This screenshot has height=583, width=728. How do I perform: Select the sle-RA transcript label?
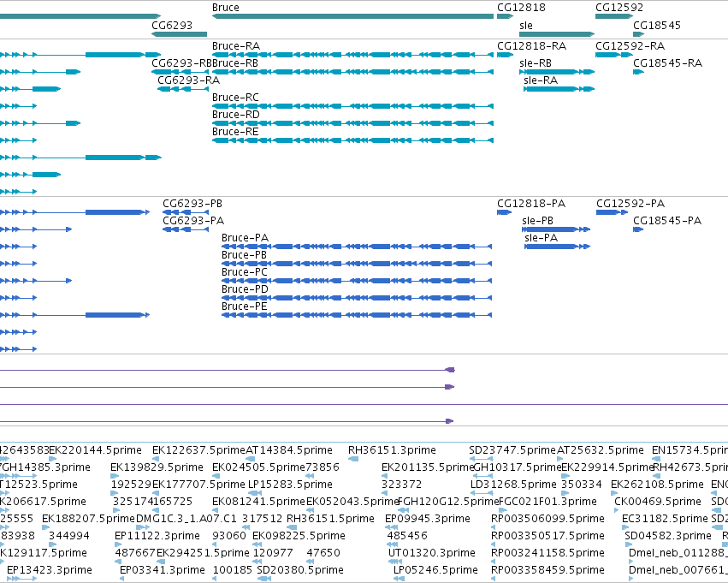[x=541, y=80]
